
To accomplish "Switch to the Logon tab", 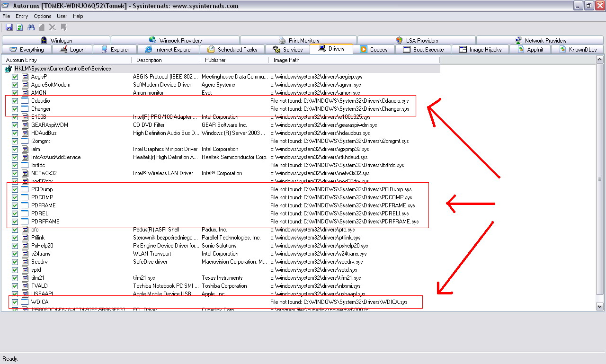I will tap(72, 49).
